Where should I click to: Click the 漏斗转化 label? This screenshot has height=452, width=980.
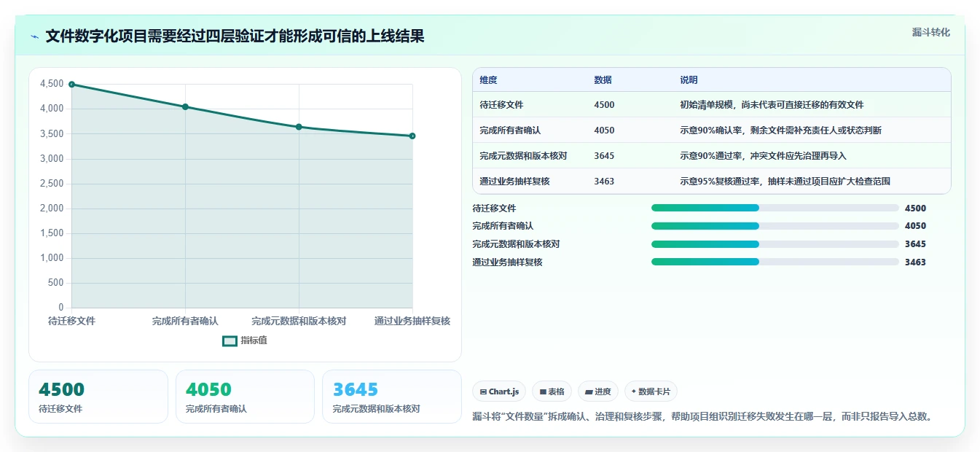930,32
